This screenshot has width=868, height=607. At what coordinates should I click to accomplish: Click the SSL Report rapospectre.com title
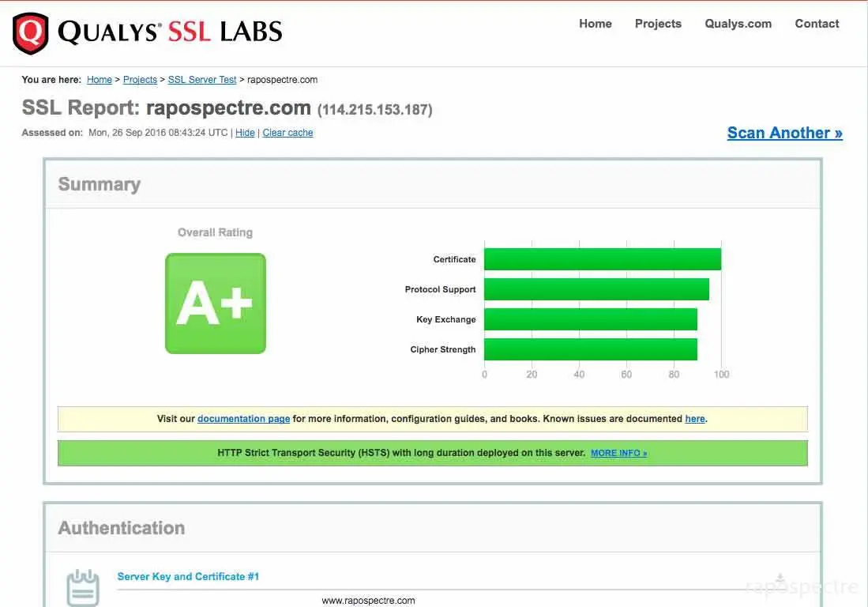tap(166, 108)
